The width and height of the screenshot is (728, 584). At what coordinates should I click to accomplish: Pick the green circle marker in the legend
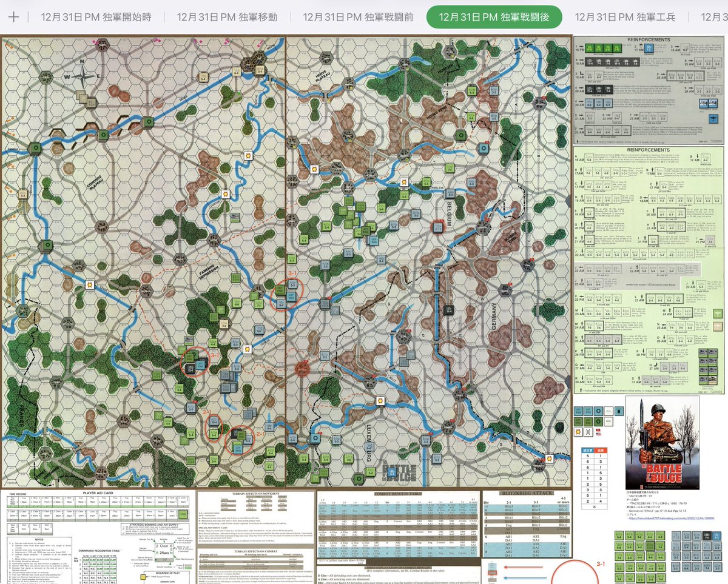598,421
